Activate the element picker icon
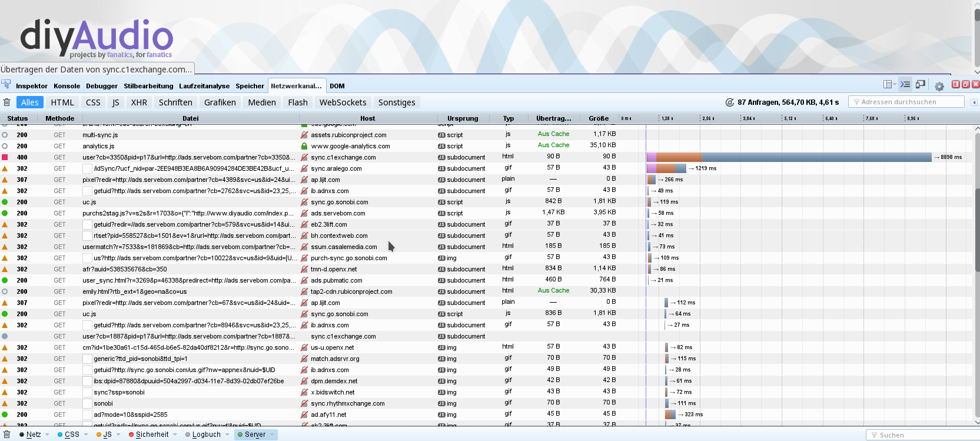The image size is (980, 441). pyautogui.click(x=6, y=85)
